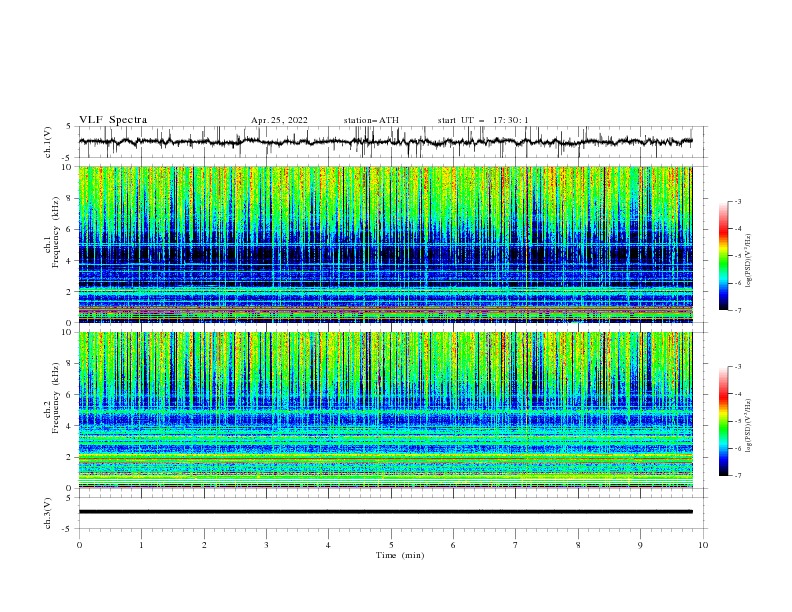Click the ch.2 spectrogram image
The width and height of the screenshot is (792, 612).
coord(385,410)
